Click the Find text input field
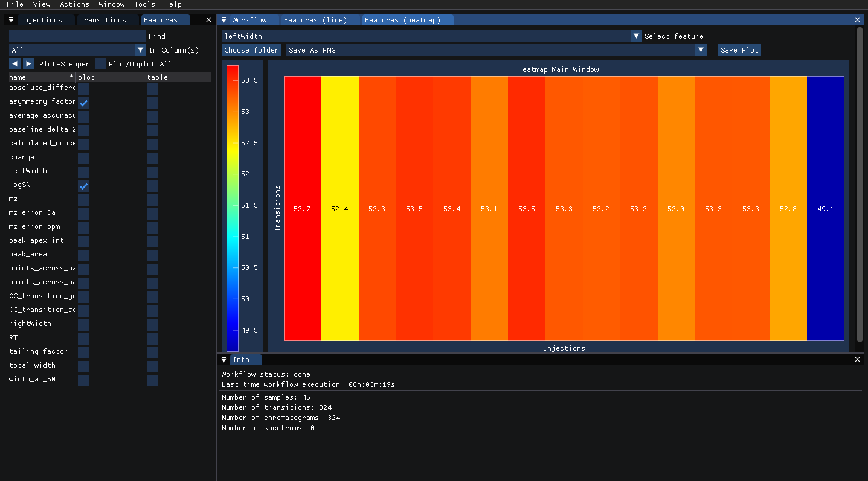This screenshot has width=868, height=481. 77,36
